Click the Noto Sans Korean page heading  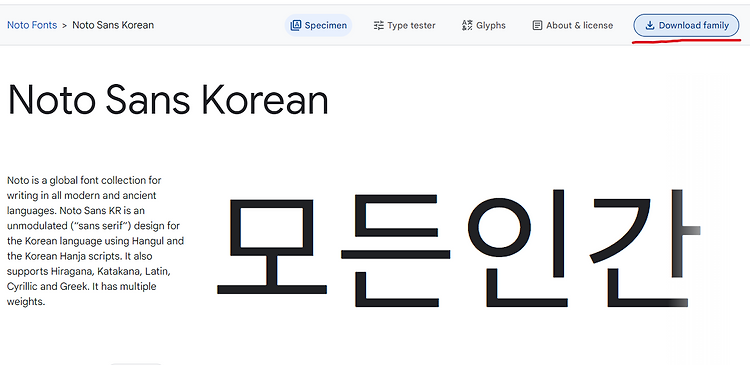[x=168, y=100]
